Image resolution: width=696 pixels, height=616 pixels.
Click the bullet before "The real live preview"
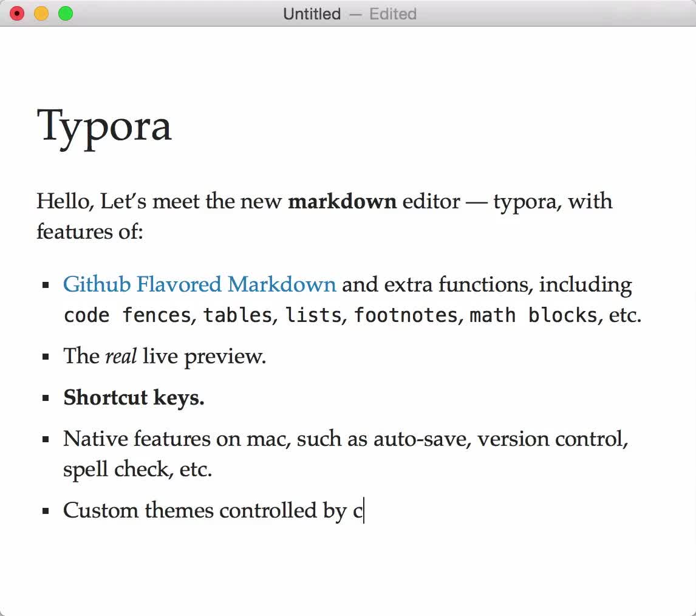click(46, 357)
